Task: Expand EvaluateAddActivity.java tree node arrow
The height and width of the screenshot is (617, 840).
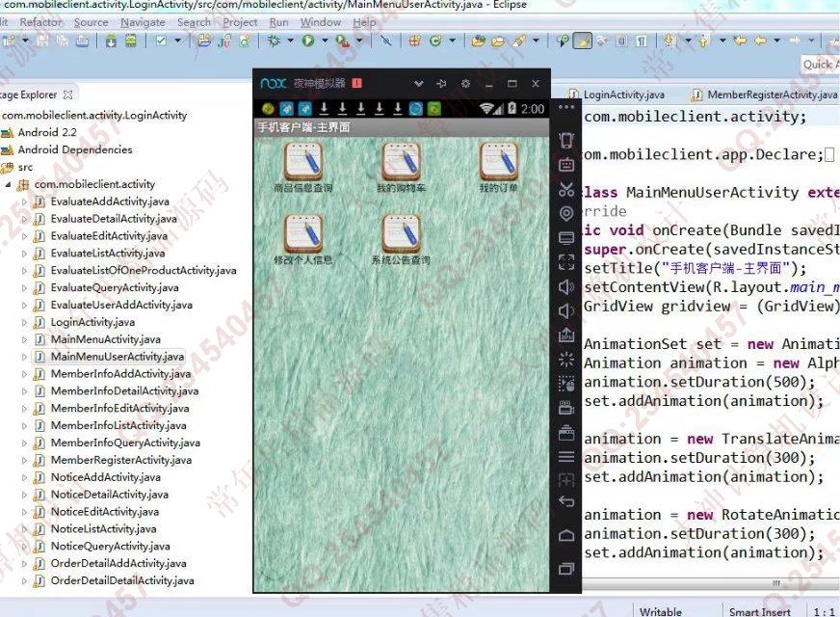Action: tap(24, 202)
